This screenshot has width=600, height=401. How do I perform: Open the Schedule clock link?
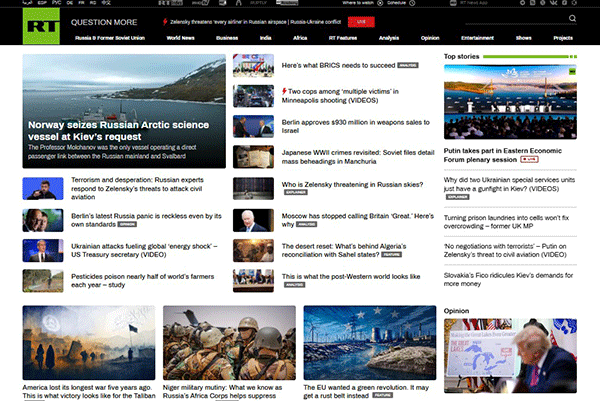click(x=400, y=3)
